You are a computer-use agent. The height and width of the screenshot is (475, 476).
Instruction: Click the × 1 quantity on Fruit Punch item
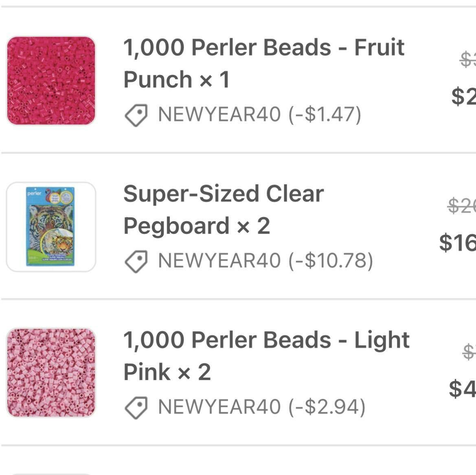[x=215, y=80]
